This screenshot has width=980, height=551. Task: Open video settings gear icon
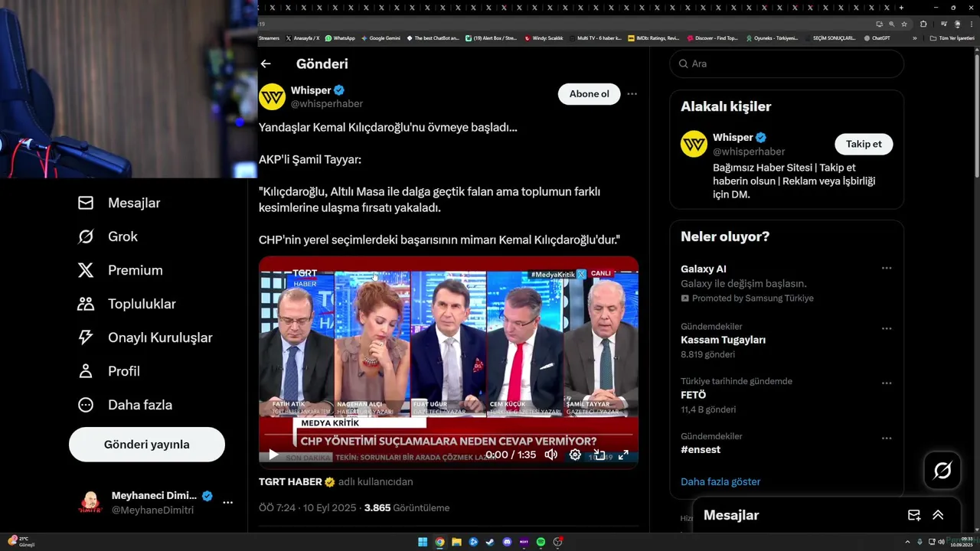575,455
